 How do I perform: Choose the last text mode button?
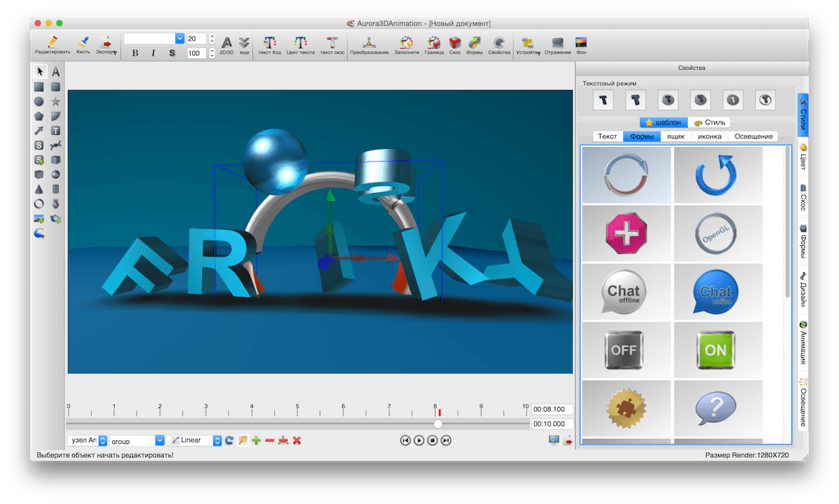tap(765, 100)
